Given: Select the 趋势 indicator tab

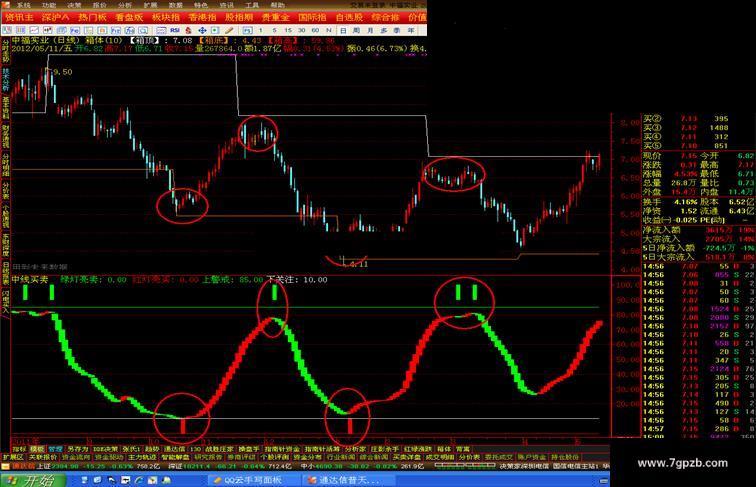Looking at the screenshot, I should pos(151,449).
